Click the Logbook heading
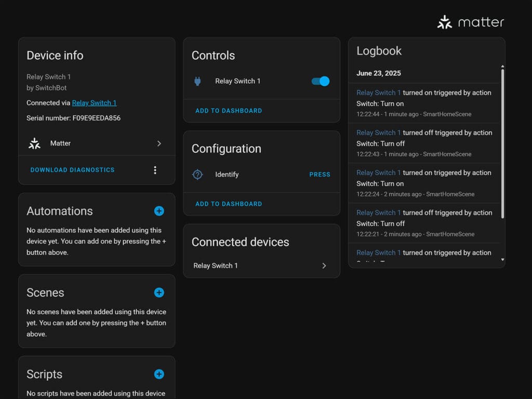The width and height of the screenshot is (532, 399). coord(379,51)
